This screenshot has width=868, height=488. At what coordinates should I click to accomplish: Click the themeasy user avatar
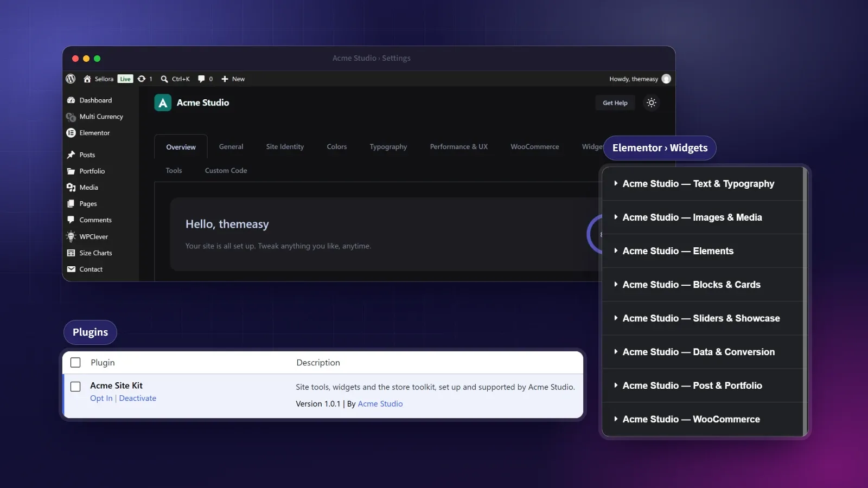(666, 79)
